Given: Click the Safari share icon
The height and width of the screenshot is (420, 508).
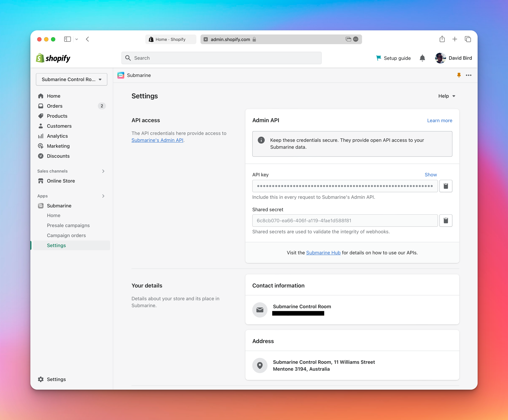Looking at the screenshot, I should 442,39.
